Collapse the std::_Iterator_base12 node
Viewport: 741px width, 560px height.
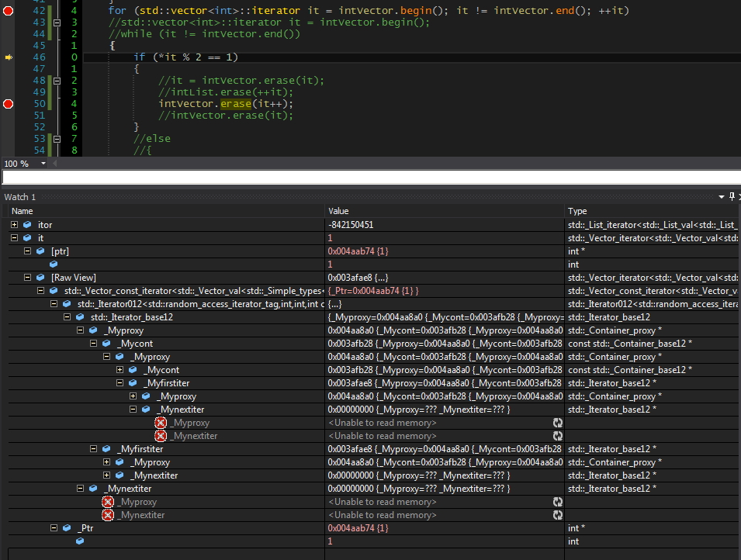pyautogui.click(x=67, y=317)
